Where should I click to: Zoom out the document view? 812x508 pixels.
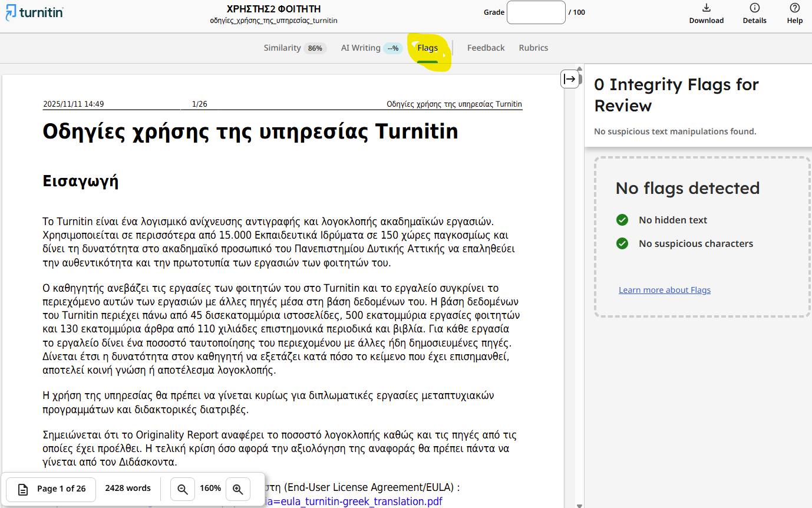click(183, 489)
